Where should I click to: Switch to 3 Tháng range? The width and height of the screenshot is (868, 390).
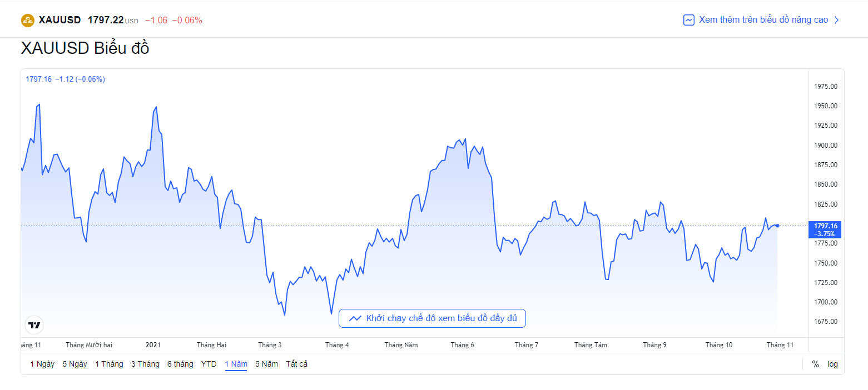(145, 364)
